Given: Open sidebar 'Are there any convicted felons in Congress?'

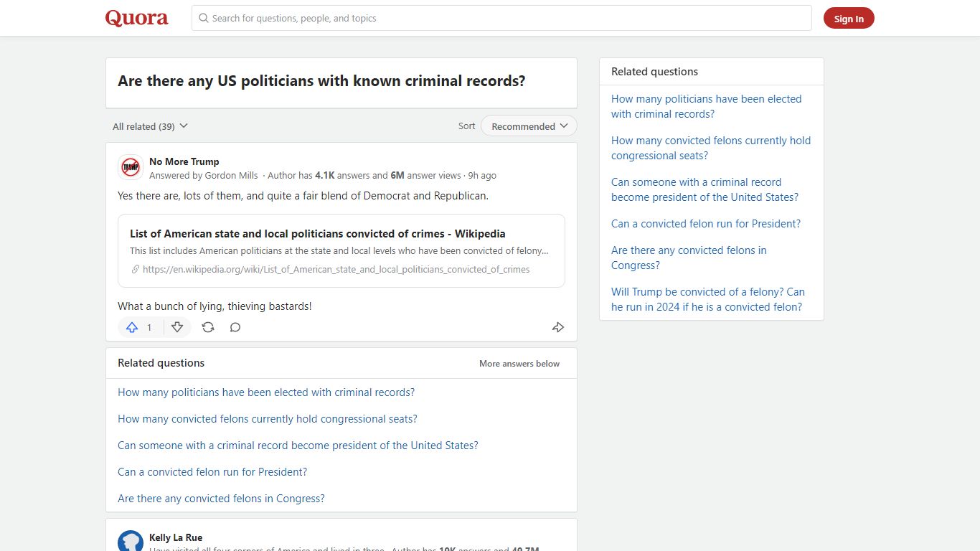Looking at the screenshot, I should coord(689,258).
